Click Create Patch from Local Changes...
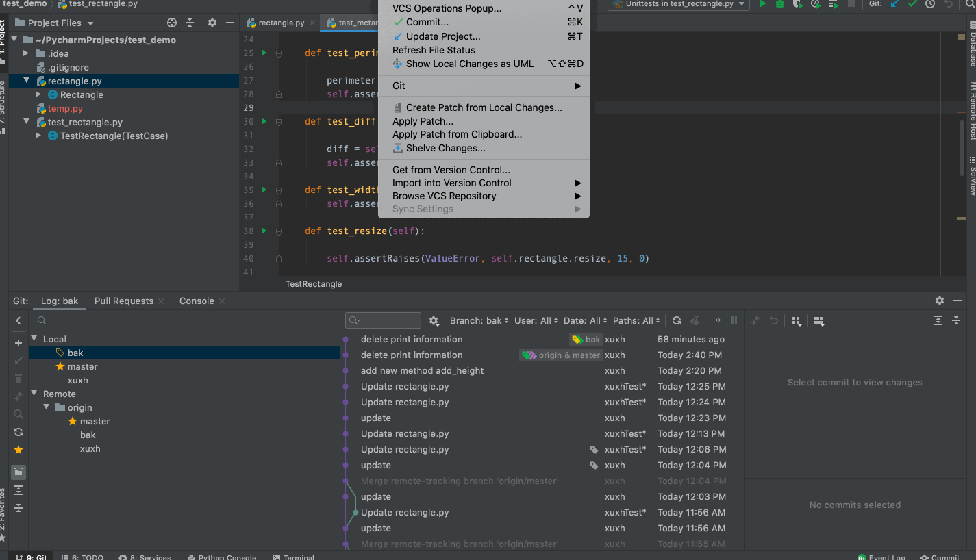976x560 pixels. tap(484, 107)
